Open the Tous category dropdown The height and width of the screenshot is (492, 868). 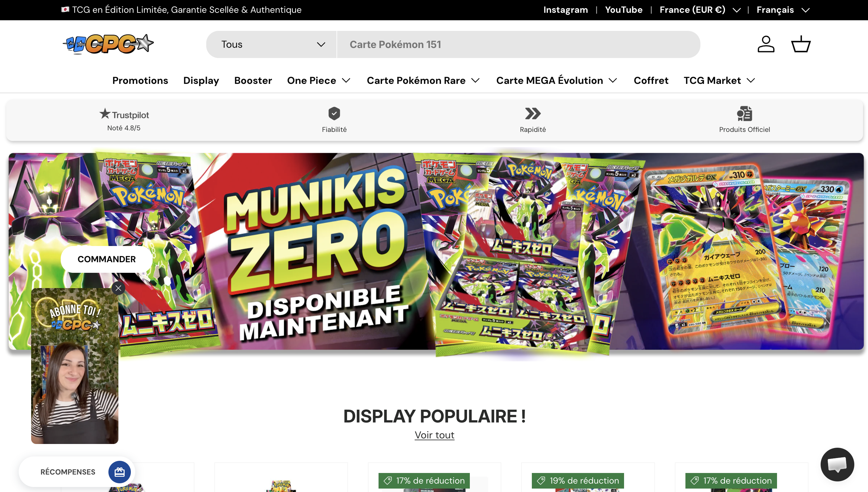tap(271, 44)
